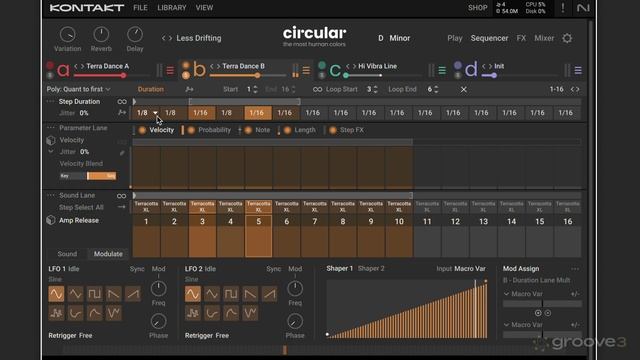This screenshot has width=640, height=360.
Task: Select LFO 2 rising ramp waveform icon
Action: [269, 294]
